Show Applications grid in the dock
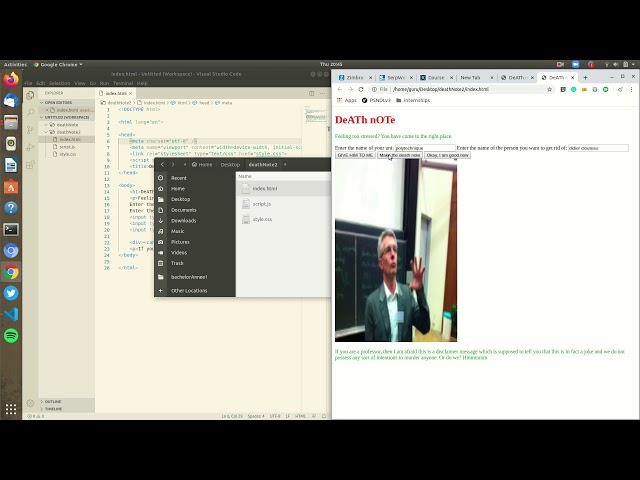Screen dimensions: 640x480 point(11,409)
